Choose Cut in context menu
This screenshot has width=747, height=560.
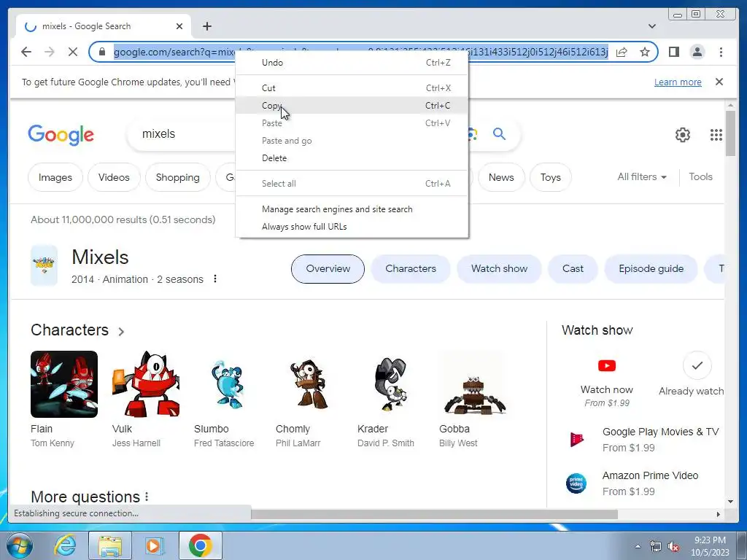coord(352,87)
